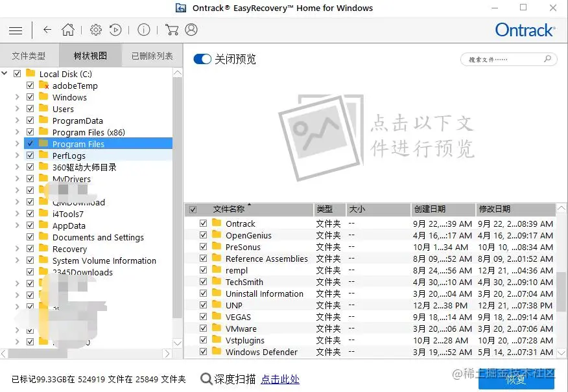Click the AppData folder icon in tree
This screenshot has width=568, height=392.
[43, 225]
